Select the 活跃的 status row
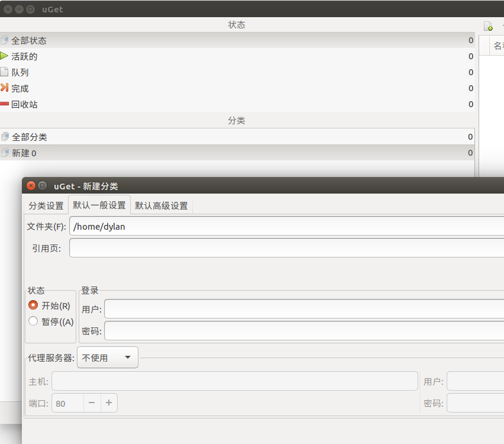The image size is (504, 444). [237, 56]
